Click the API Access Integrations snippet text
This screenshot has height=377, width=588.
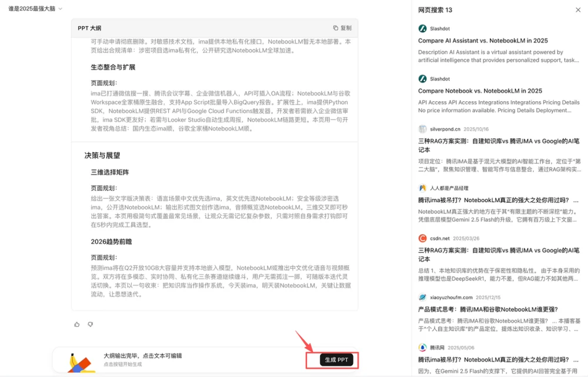tap(499, 106)
